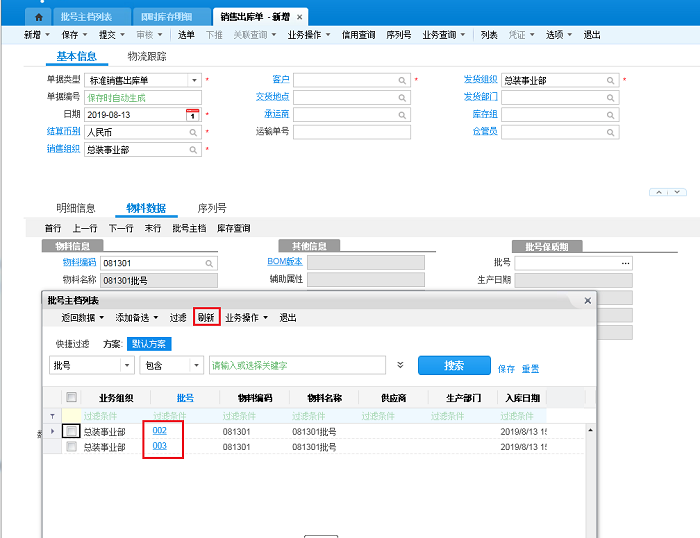
Task: Click the keyword search input field
Action: [x=295, y=366]
